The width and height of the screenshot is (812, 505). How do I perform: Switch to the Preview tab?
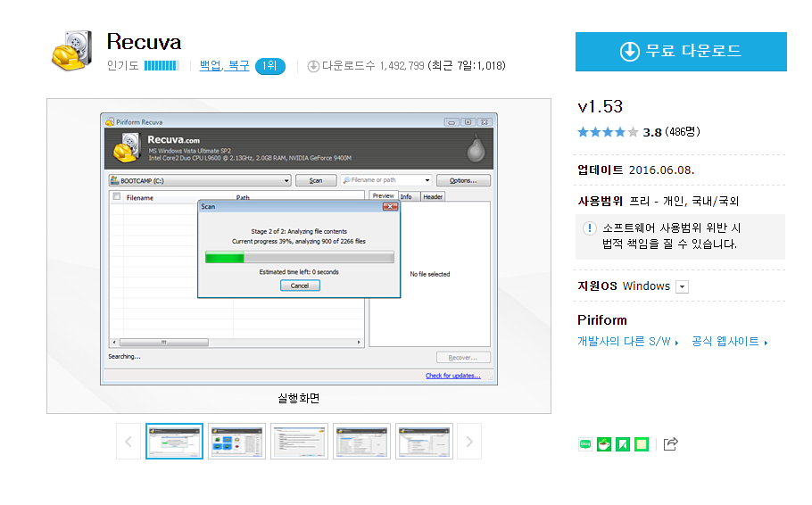(383, 196)
